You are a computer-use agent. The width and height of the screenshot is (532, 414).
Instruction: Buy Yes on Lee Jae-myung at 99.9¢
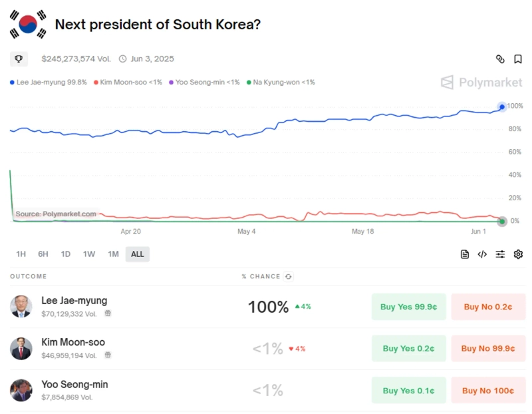pyautogui.click(x=408, y=307)
